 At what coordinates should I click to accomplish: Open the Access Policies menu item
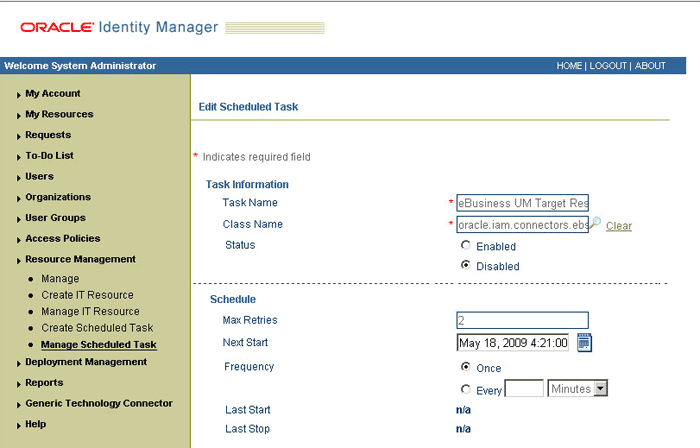[x=63, y=238]
